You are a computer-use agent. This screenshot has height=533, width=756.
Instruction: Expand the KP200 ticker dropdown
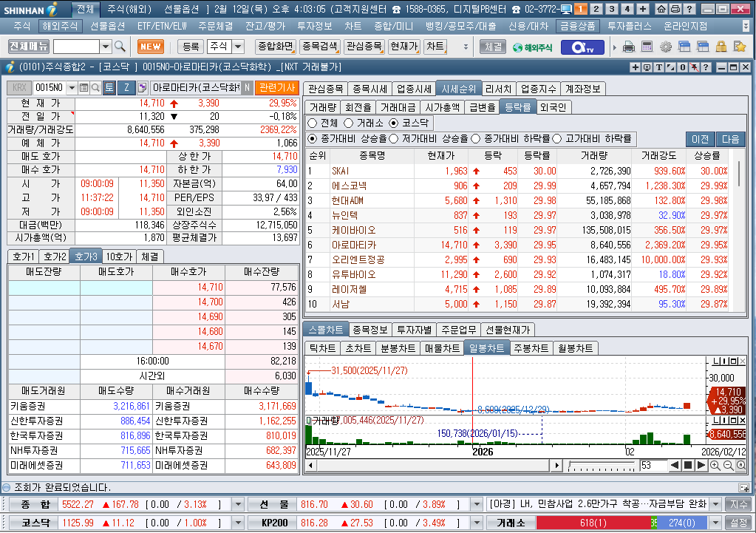[477, 523]
